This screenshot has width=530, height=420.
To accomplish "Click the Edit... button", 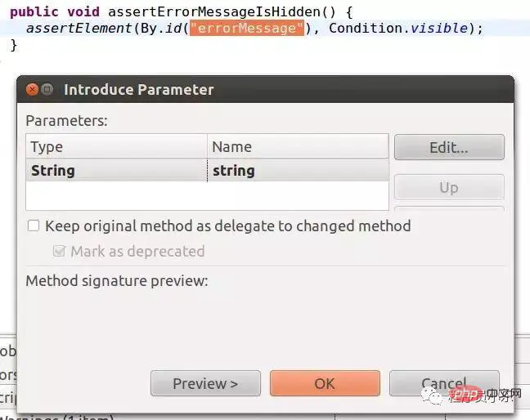I will pos(448,148).
